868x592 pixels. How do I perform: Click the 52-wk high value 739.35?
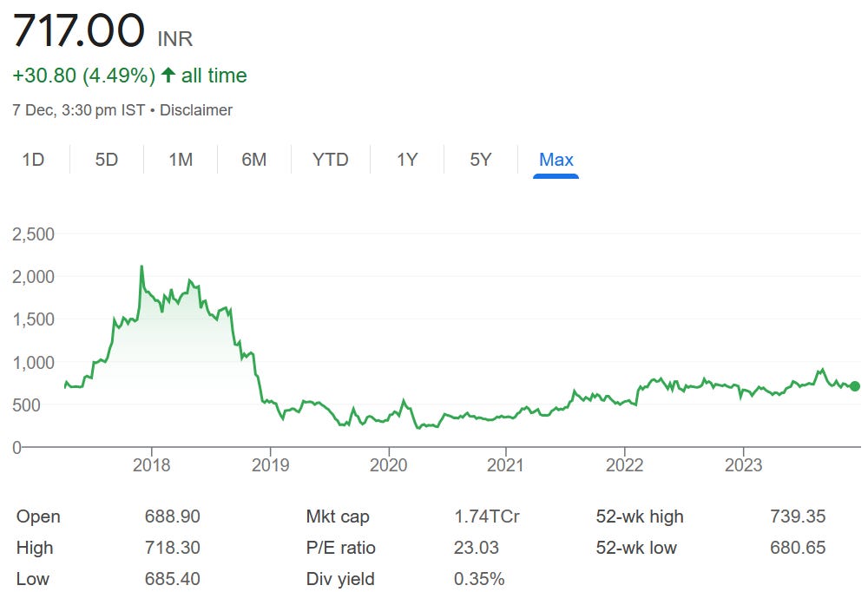[x=798, y=516]
